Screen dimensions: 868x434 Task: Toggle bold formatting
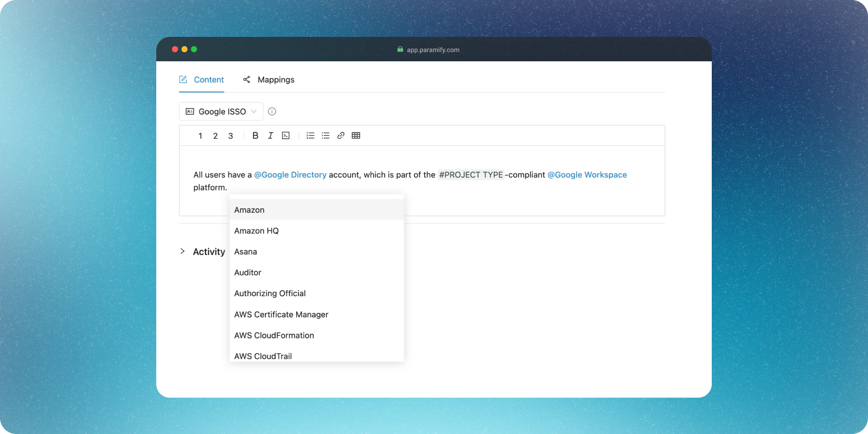256,136
